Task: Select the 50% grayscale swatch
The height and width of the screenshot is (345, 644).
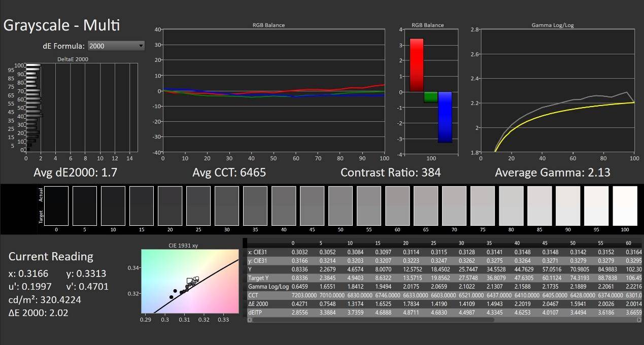Action: pyautogui.click(x=340, y=205)
